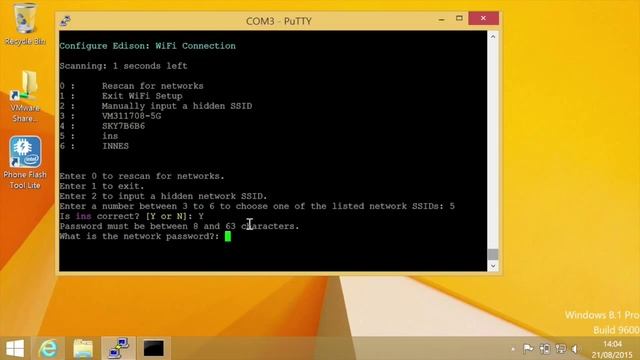The height and width of the screenshot is (360, 640).
Task: Click the 'Is ins correct? [Y or N]: Y' line
Action: pos(131,216)
